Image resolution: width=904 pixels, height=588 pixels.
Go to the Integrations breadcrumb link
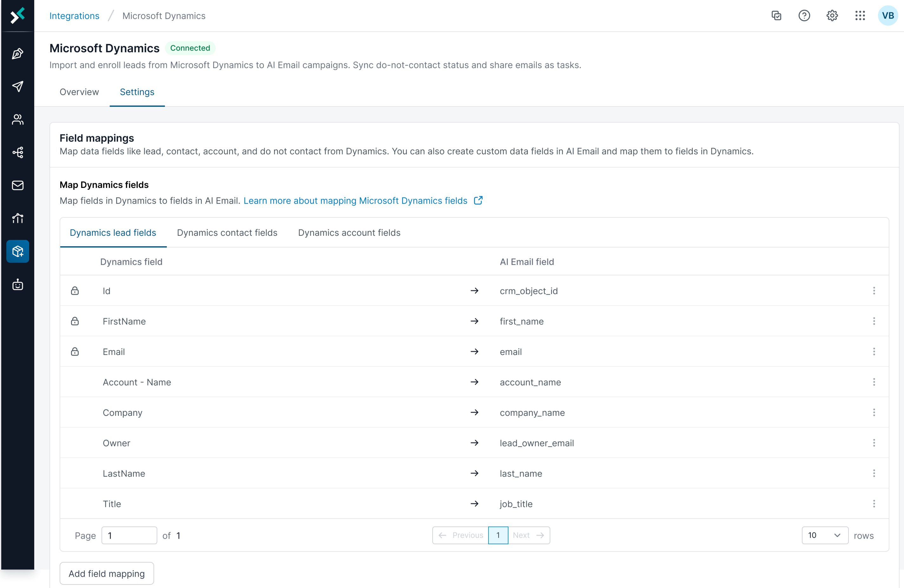[x=75, y=16]
